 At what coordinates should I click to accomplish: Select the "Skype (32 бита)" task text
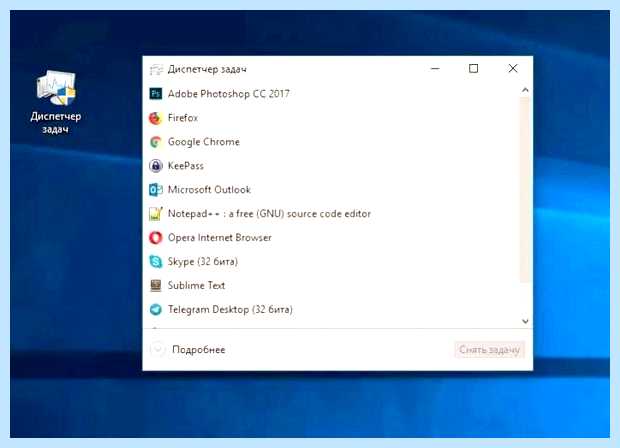[x=202, y=262]
